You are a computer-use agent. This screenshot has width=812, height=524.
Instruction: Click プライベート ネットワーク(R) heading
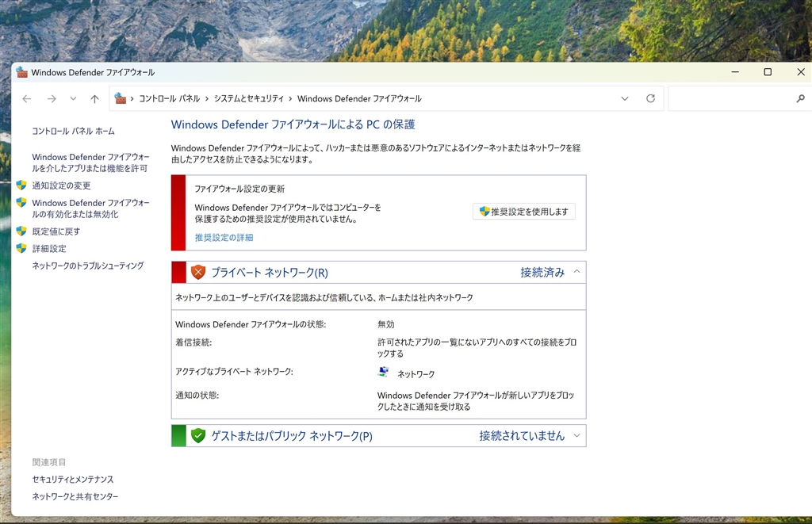tap(270, 273)
